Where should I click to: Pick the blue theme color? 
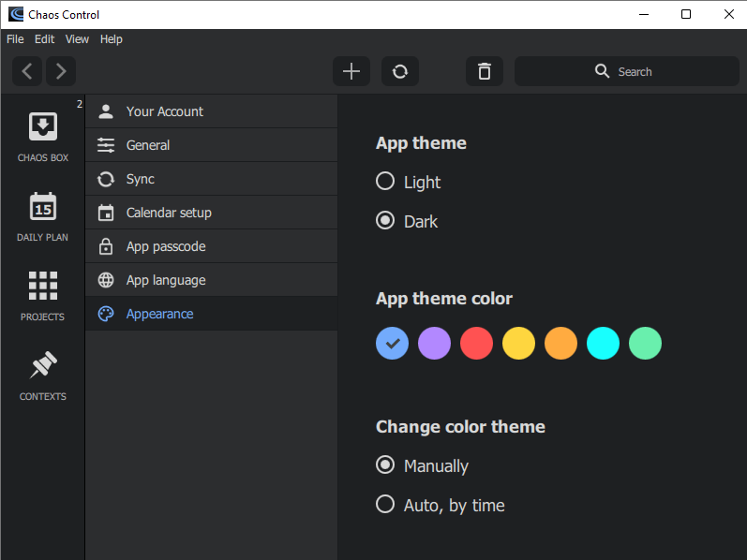click(392, 343)
